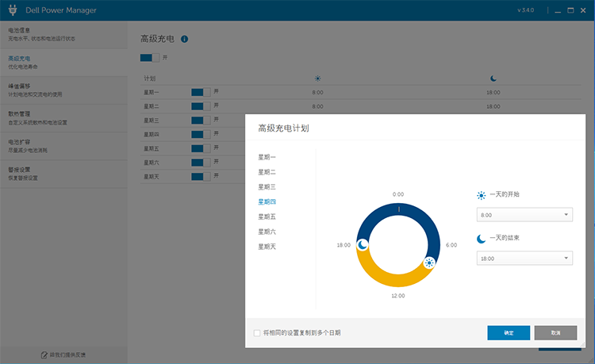595x364 pixels.
Task: Click the feedback pencil icon at bottom left
Action: pyautogui.click(x=44, y=355)
